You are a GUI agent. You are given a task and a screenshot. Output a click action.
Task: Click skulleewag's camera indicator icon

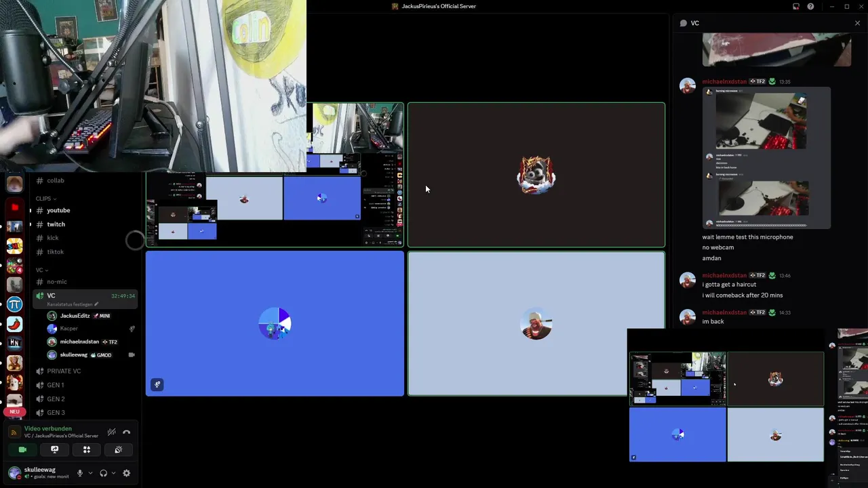click(x=132, y=355)
